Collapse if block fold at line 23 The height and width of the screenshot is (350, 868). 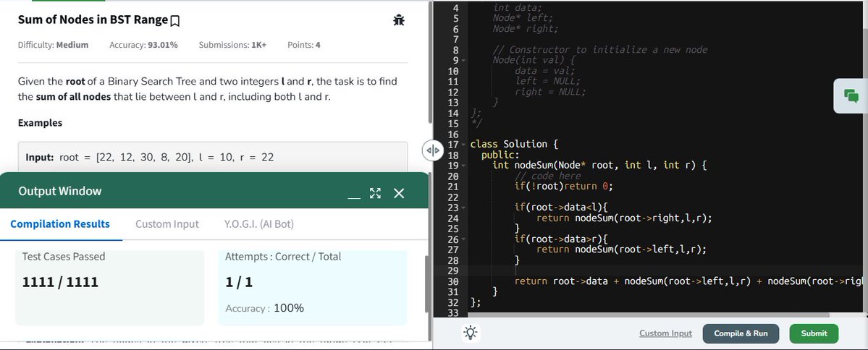pyautogui.click(x=463, y=208)
